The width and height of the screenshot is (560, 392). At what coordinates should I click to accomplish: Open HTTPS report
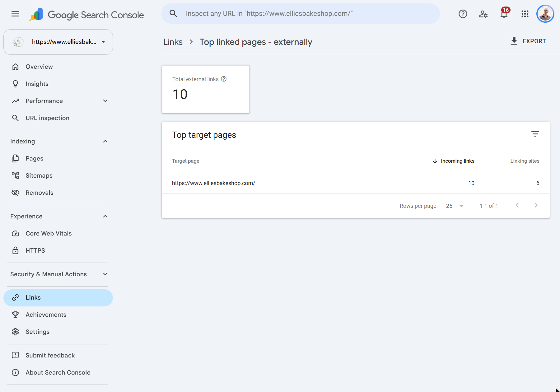[58, 250]
